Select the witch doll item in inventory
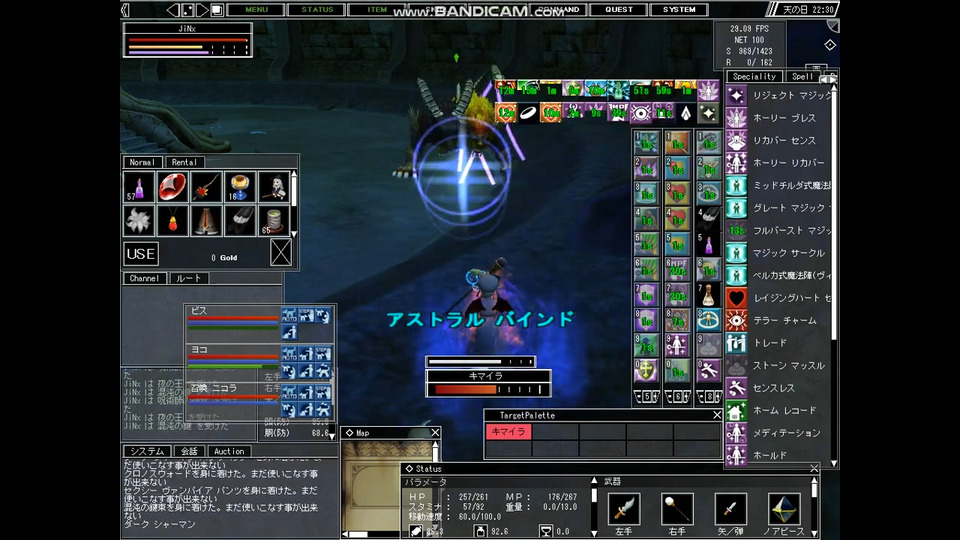 tap(274, 187)
